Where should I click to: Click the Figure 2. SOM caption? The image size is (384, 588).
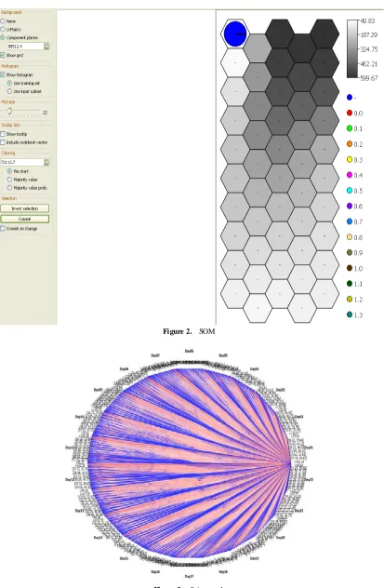(x=189, y=331)
